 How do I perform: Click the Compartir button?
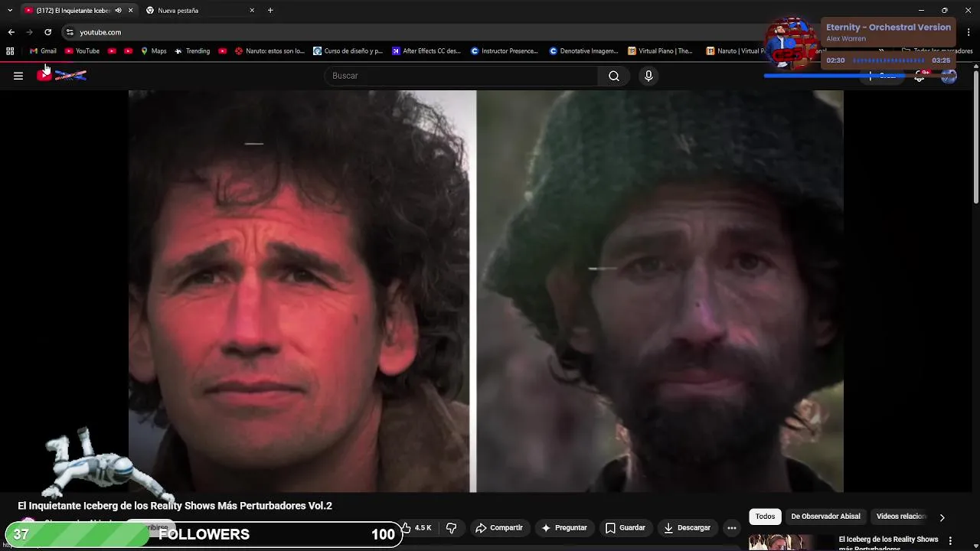(498, 528)
